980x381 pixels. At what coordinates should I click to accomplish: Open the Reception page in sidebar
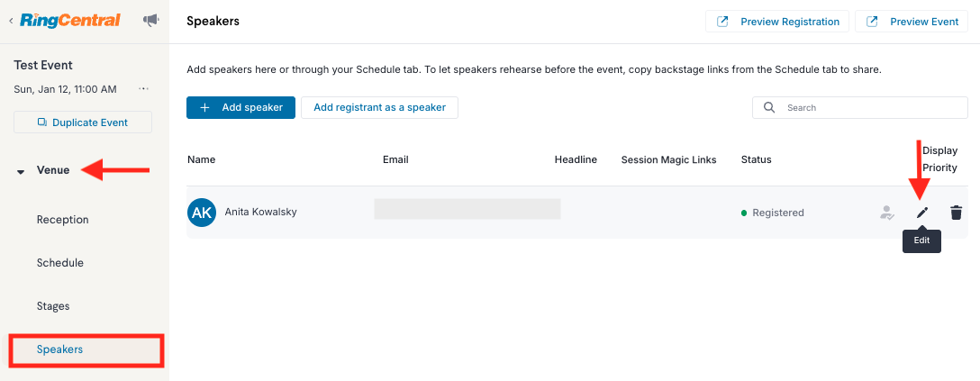tap(62, 220)
